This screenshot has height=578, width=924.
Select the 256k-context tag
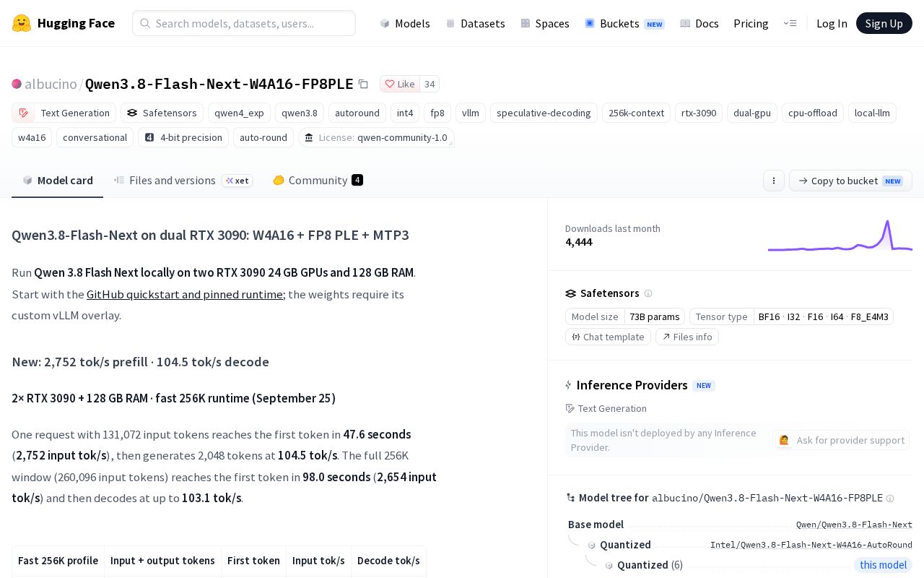tap(636, 113)
